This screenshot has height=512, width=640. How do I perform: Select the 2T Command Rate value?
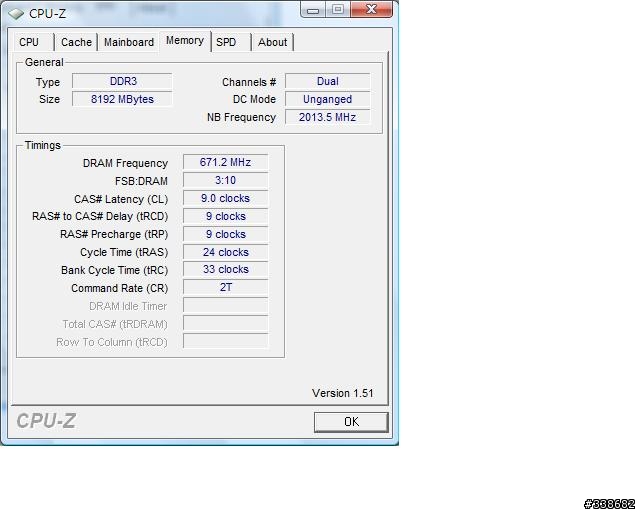point(225,287)
